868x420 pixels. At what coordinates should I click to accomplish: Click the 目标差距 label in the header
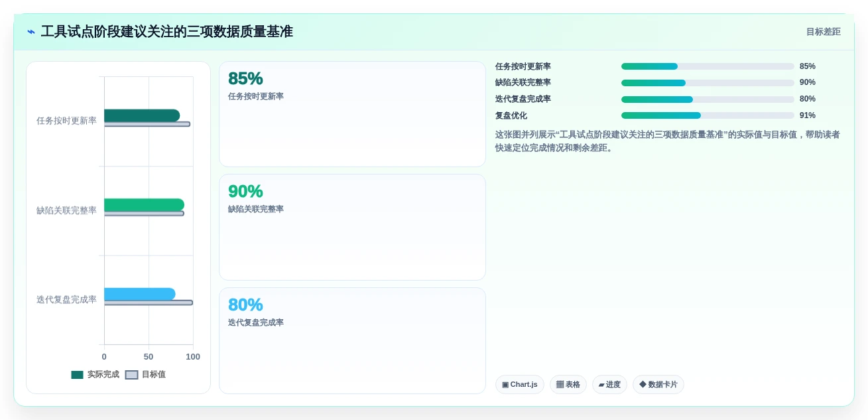point(823,32)
